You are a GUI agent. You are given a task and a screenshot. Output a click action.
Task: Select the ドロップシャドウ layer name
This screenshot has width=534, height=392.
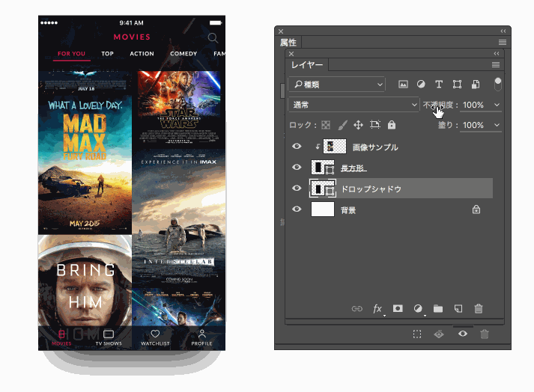coord(371,189)
